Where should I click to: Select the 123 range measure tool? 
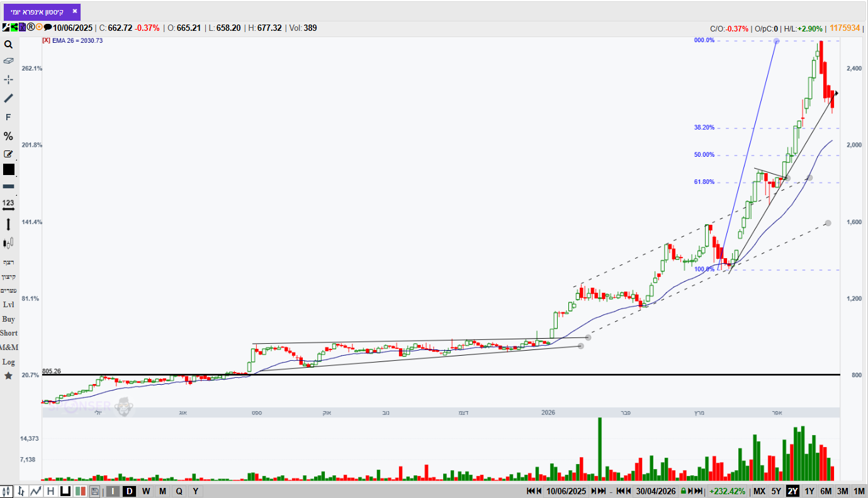pyautogui.click(x=8, y=205)
